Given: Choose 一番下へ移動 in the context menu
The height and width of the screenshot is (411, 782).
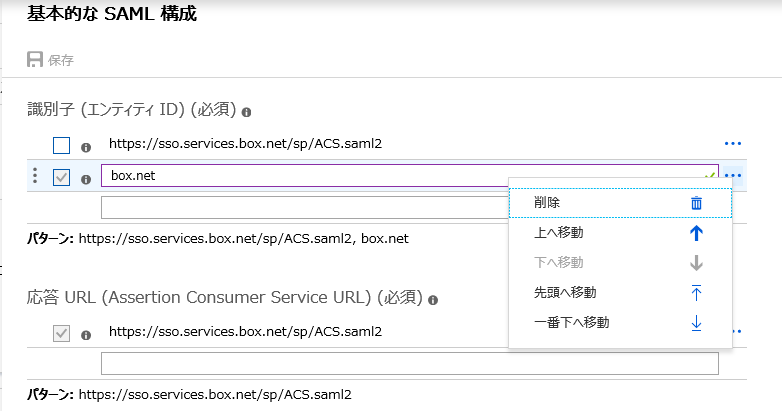Looking at the screenshot, I should [x=572, y=323].
